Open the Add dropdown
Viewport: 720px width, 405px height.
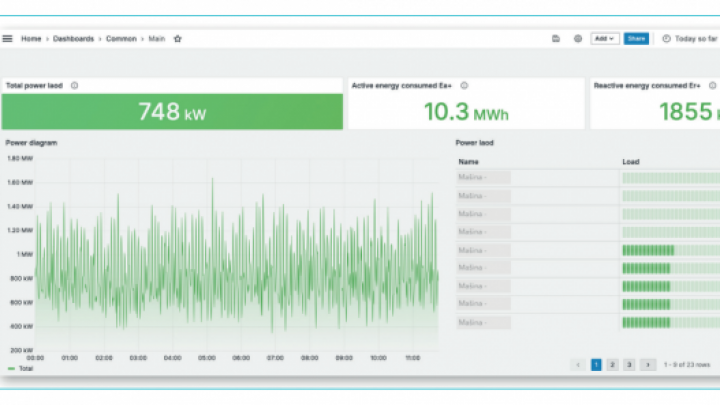pos(604,38)
